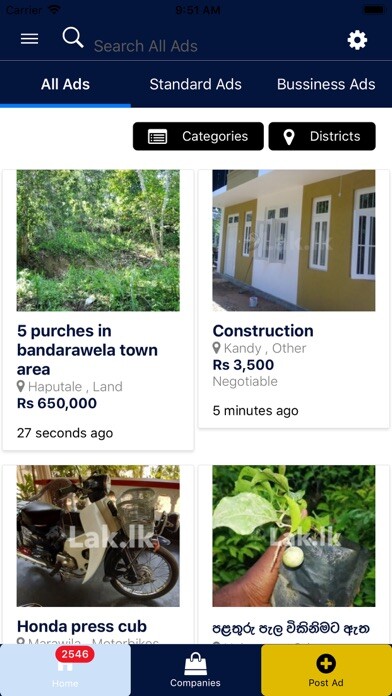Open the Districts filter dropdown
The width and height of the screenshot is (392, 696).
click(322, 136)
